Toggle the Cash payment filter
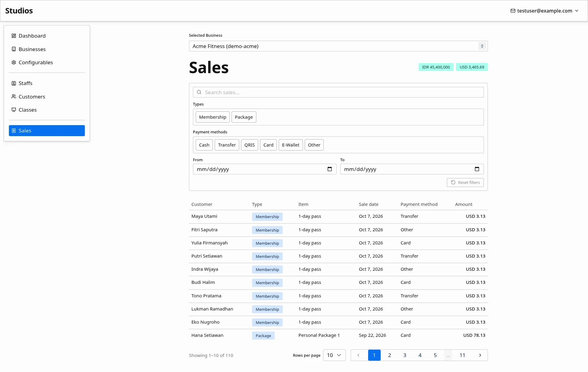This screenshot has width=588, height=372. tap(204, 145)
